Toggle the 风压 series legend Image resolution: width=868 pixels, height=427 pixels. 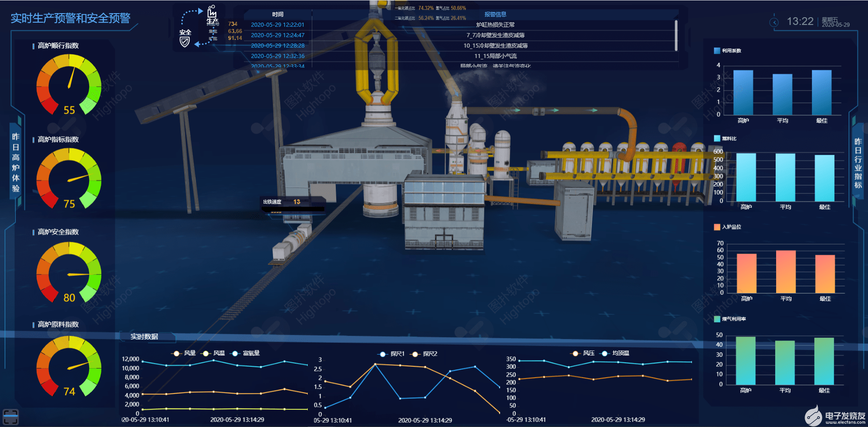[x=582, y=353]
